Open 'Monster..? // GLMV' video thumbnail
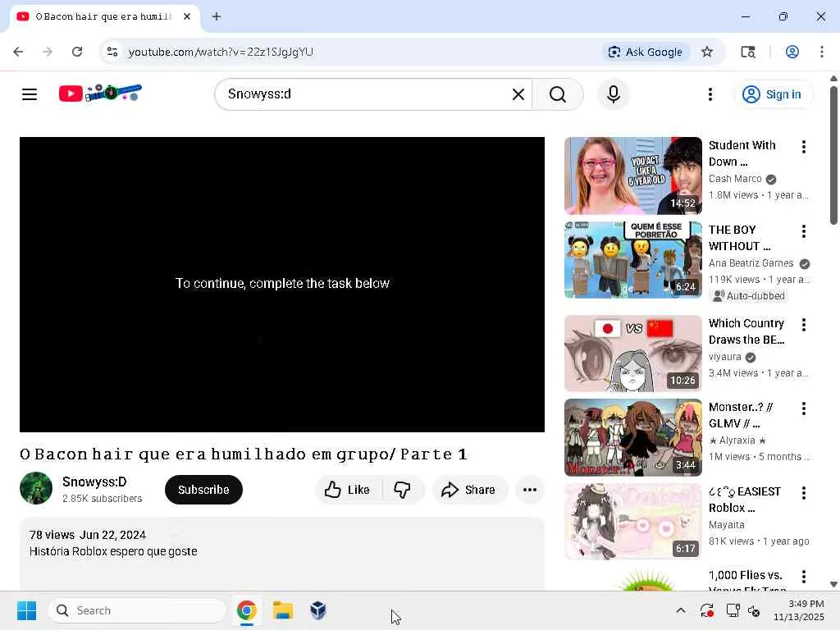This screenshot has height=630, width=840. pyautogui.click(x=633, y=438)
